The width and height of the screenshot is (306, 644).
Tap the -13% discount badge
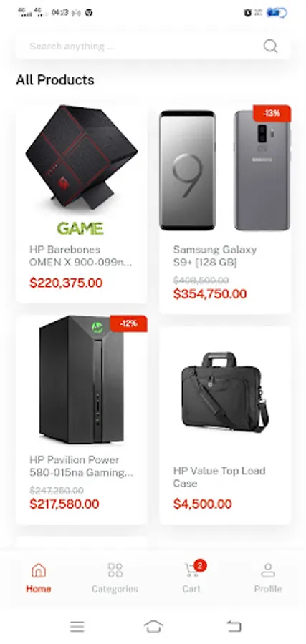272,113
